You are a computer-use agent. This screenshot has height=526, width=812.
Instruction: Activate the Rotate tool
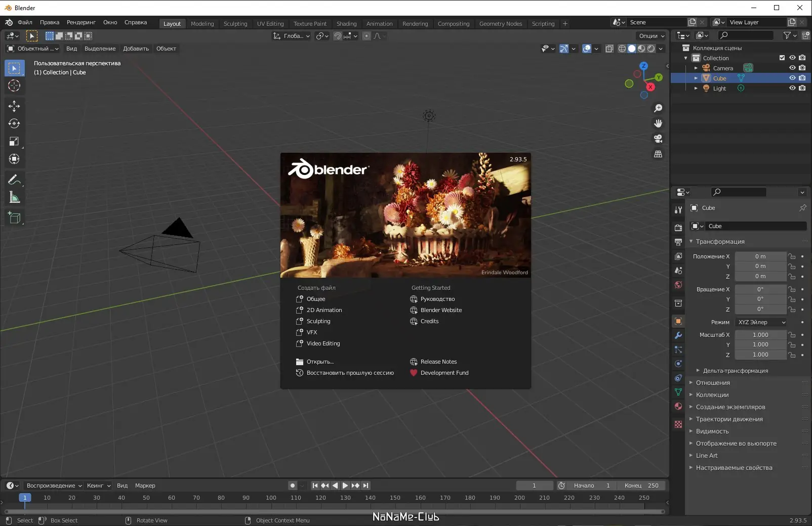pyautogui.click(x=14, y=123)
